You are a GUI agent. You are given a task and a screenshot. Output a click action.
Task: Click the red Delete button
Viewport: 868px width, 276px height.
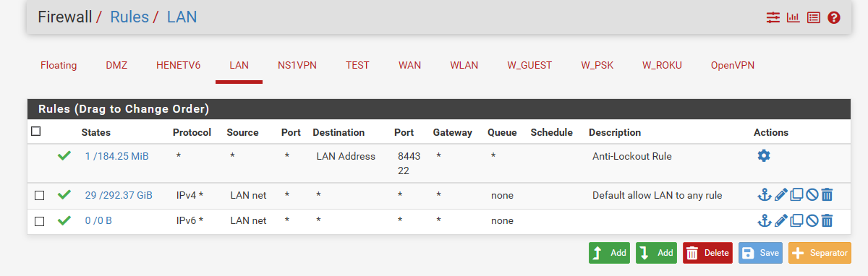(x=707, y=253)
